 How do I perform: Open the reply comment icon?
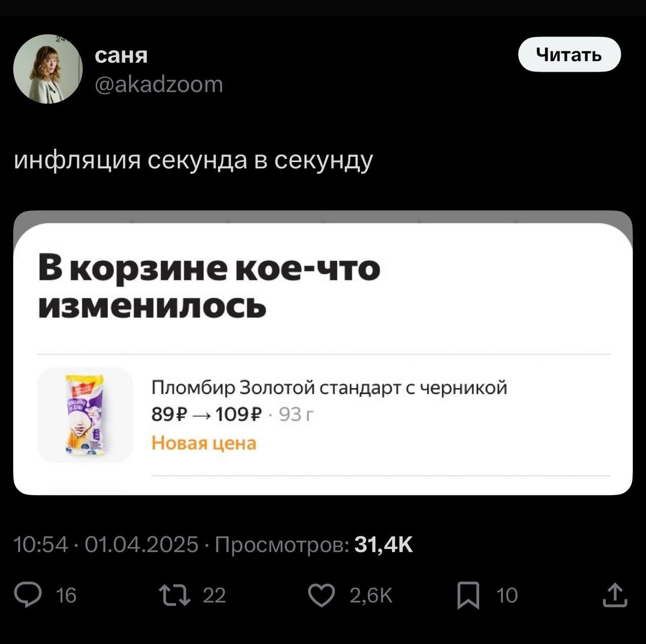tap(28, 595)
